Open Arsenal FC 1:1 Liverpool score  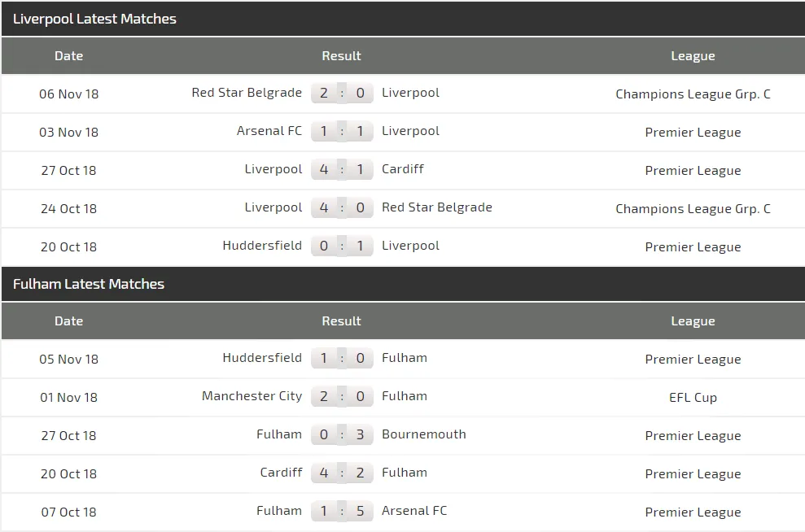[x=342, y=132]
